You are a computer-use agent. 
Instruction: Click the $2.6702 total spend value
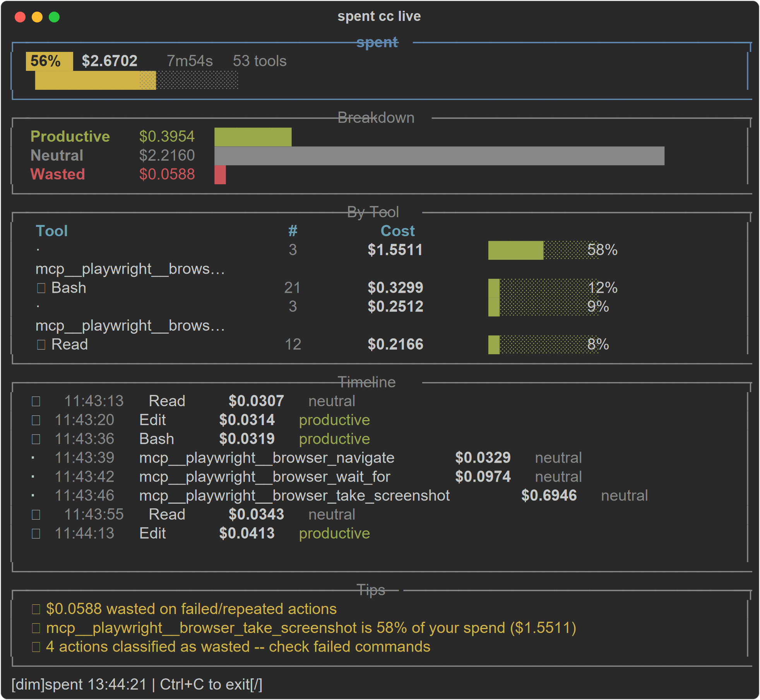(x=110, y=61)
